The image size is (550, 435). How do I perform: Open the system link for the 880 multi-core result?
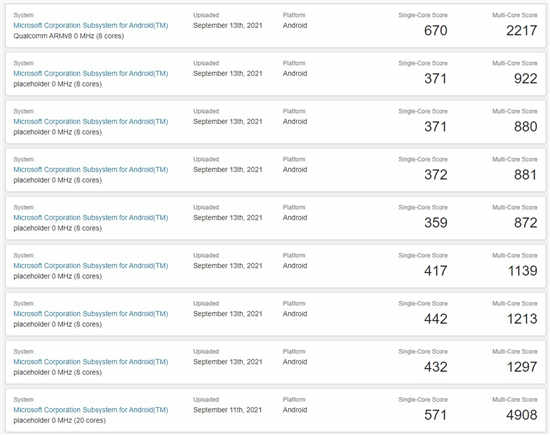90,122
